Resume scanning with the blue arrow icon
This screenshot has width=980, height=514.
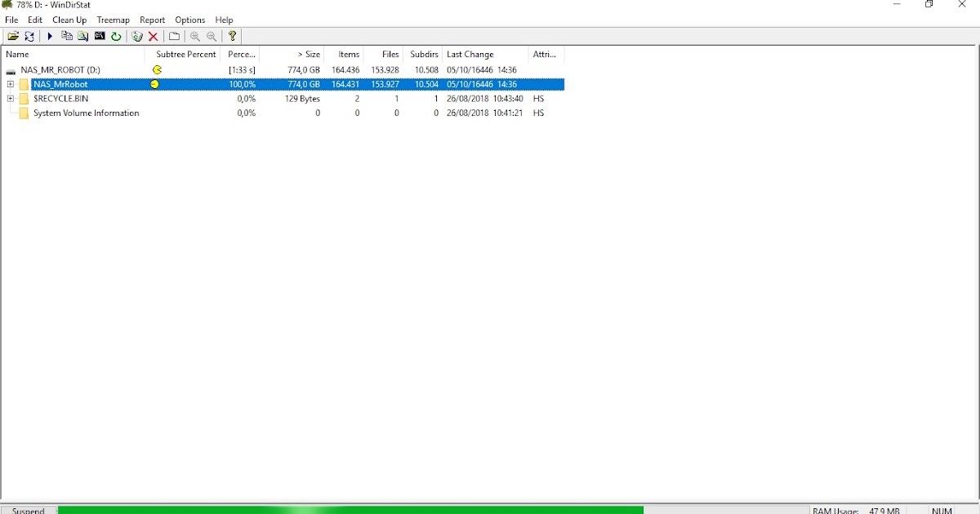(50, 36)
